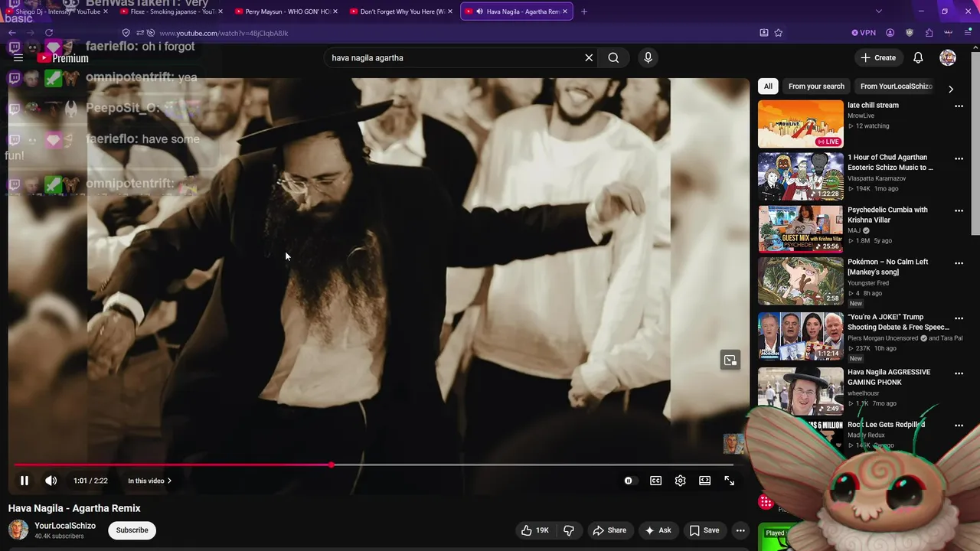Image resolution: width=980 pixels, height=551 pixels.
Task: Open the notifications bell
Action: (918, 57)
